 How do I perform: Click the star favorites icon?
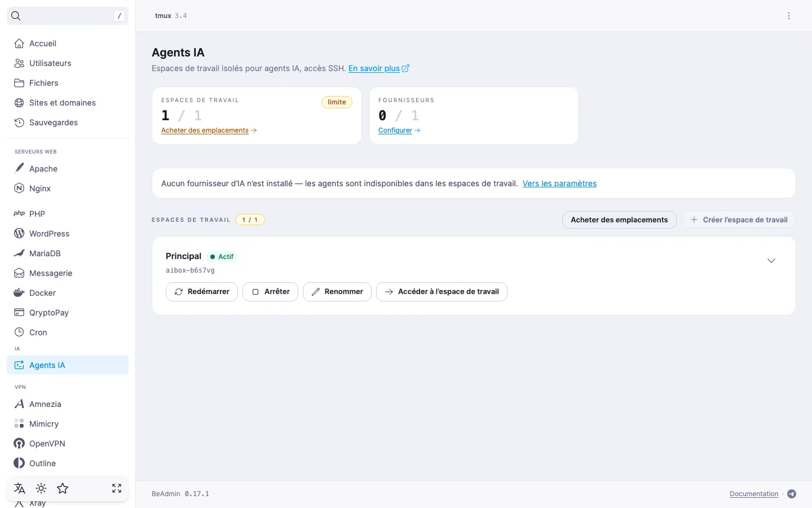(63, 488)
